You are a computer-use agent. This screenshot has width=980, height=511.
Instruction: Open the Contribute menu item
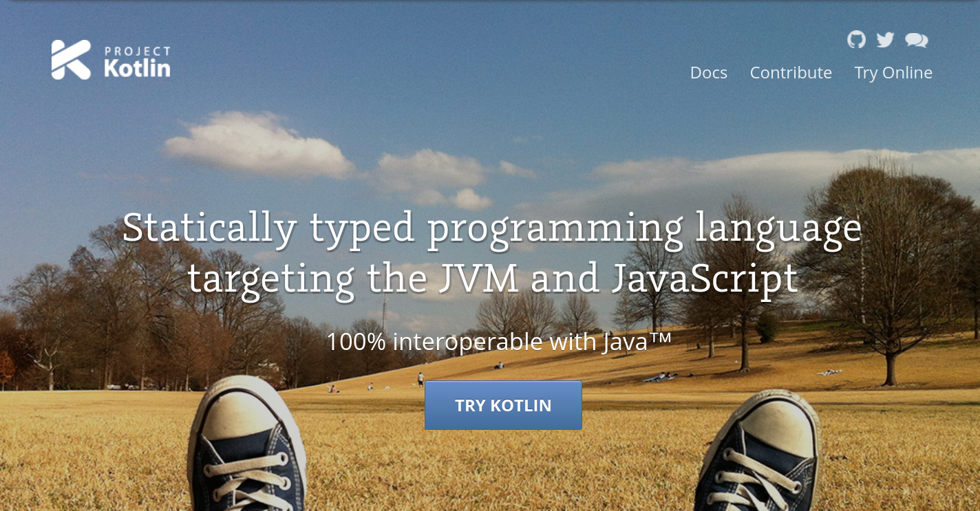click(x=791, y=73)
